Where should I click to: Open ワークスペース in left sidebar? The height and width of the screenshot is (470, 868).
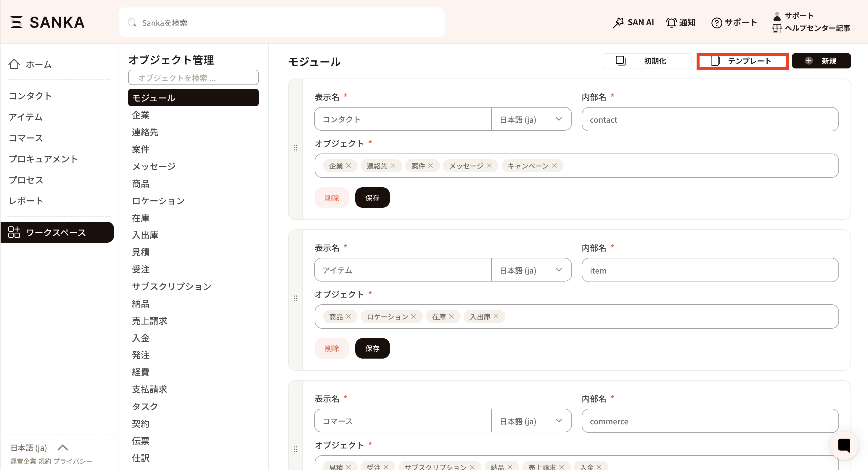coord(57,232)
